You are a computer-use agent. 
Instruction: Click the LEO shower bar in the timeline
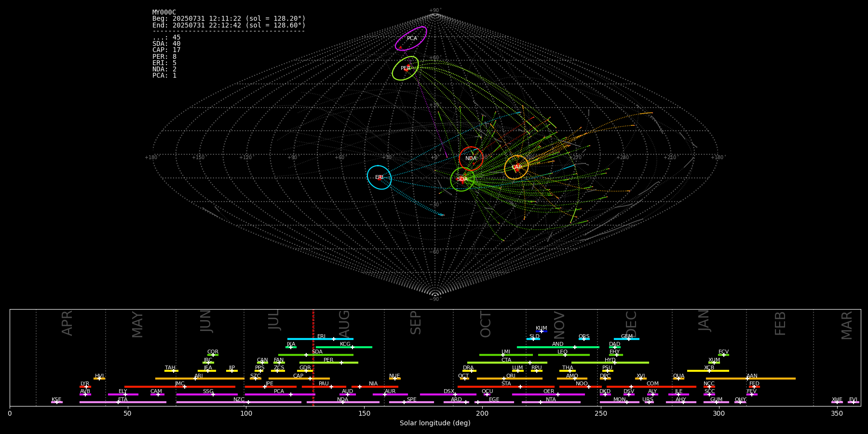564,355
